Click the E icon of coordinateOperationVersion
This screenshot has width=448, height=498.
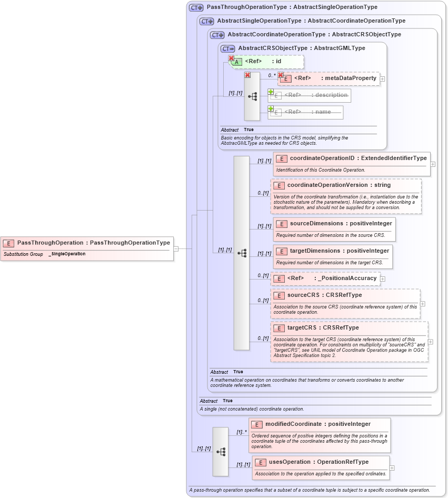[x=279, y=185]
